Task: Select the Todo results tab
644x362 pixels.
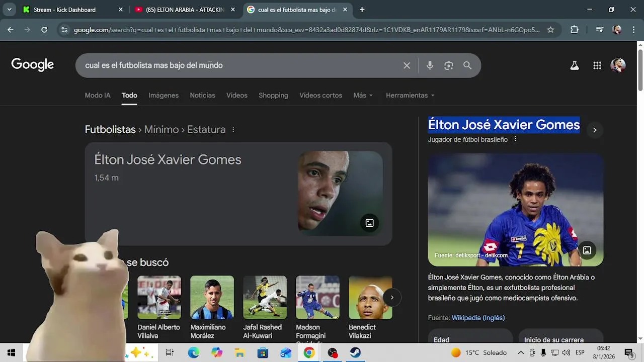Action: tap(129, 96)
